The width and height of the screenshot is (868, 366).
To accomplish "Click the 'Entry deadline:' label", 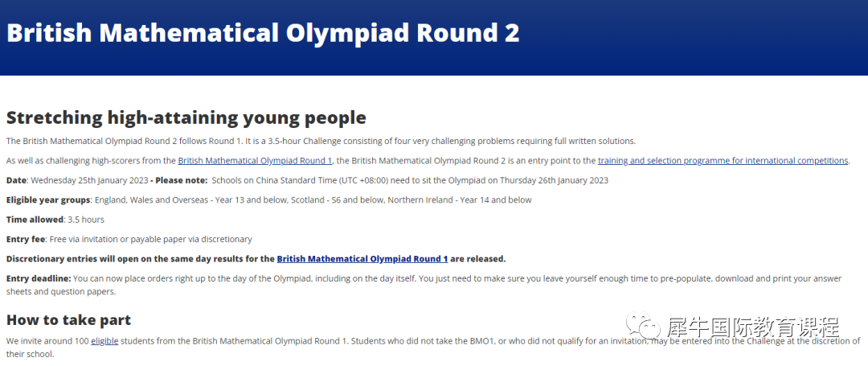I will pyautogui.click(x=39, y=278).
